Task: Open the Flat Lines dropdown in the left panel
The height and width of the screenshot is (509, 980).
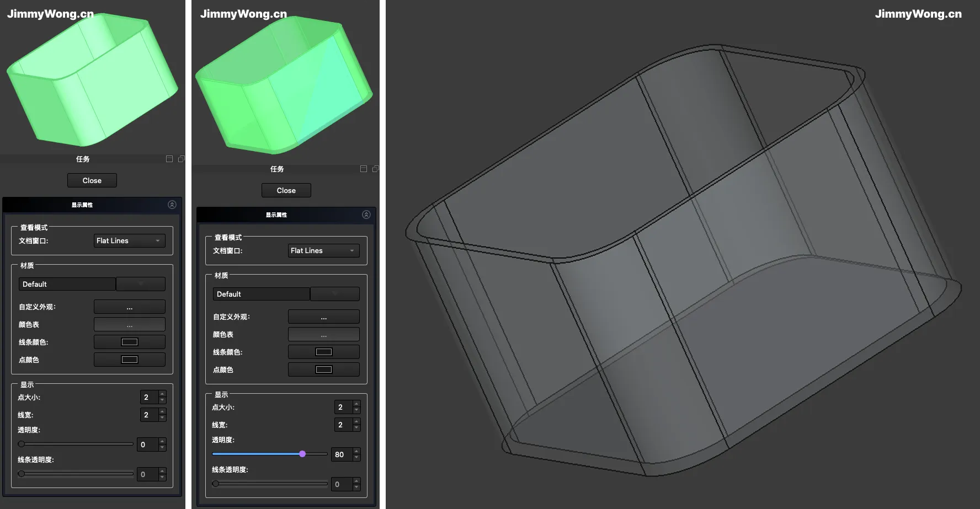Action: 130,241
